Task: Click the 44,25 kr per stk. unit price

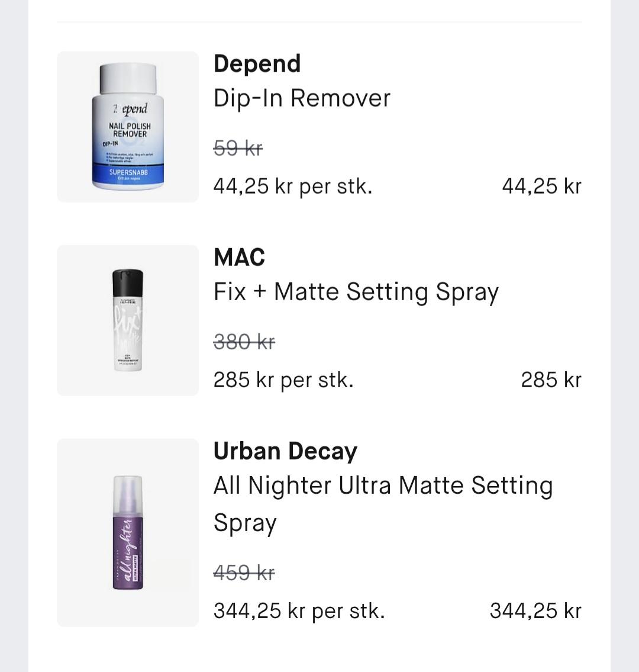Action: 293,187
